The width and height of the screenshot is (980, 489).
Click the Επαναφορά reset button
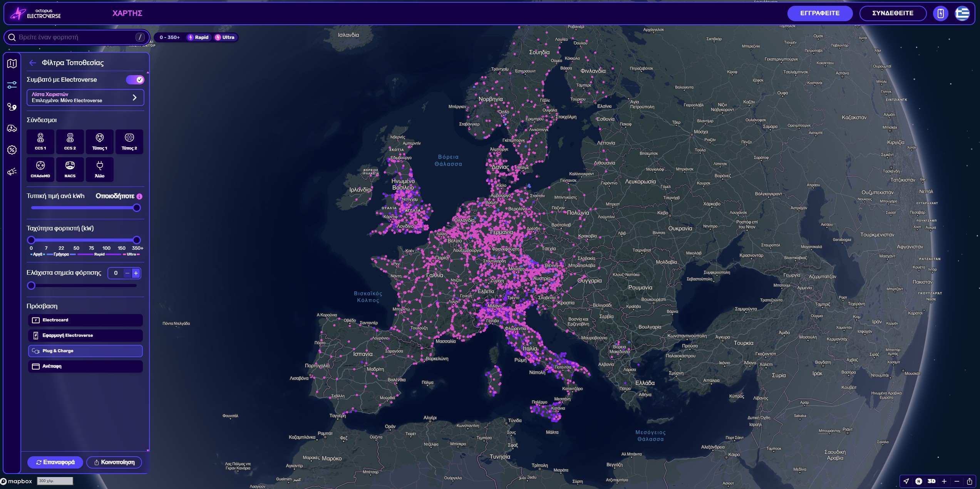55,462
